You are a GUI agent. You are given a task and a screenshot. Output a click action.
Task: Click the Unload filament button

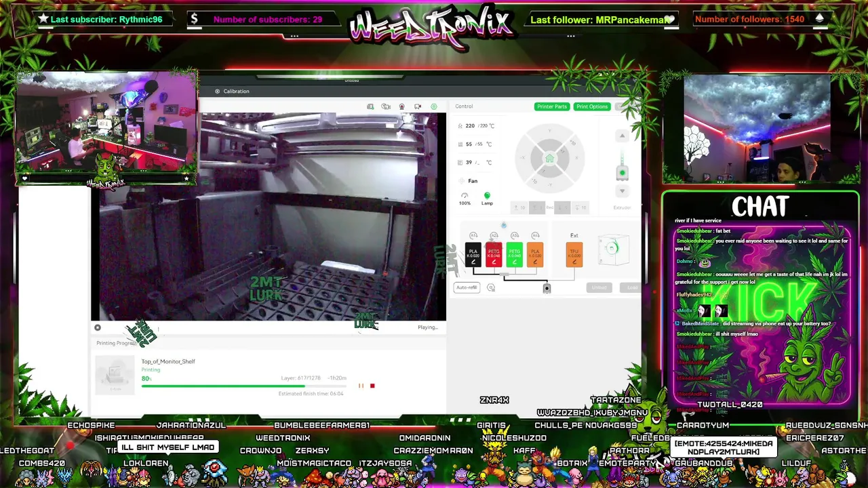[599, 287]
